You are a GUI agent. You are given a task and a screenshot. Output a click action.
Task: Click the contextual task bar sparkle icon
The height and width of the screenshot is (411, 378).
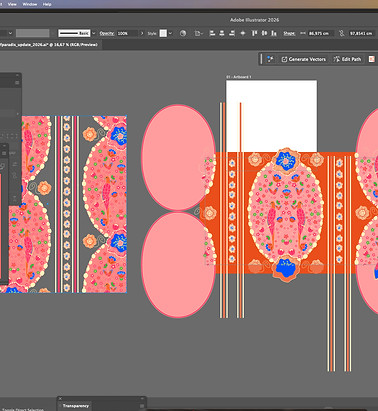tap(270, 59)
